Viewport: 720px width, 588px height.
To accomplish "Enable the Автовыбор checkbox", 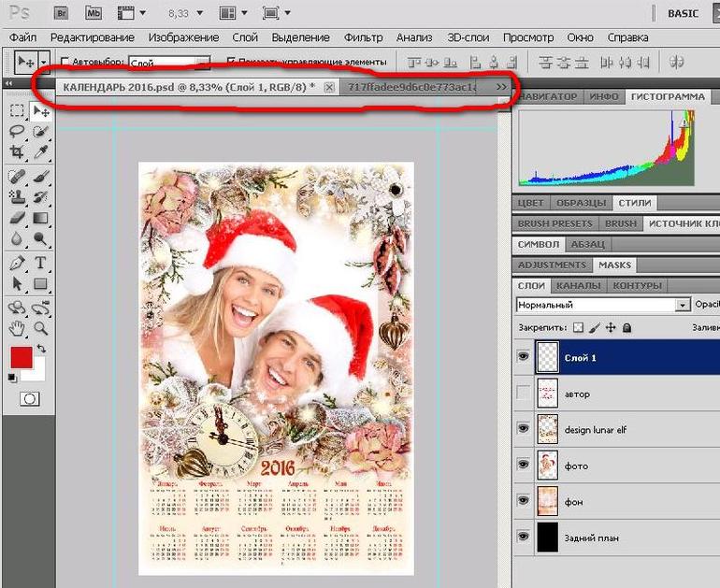I will 65,63.
